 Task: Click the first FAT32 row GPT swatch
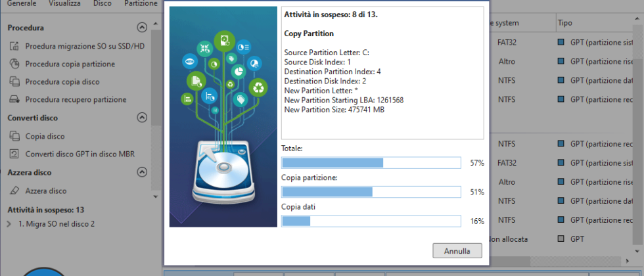coord(561,42)
